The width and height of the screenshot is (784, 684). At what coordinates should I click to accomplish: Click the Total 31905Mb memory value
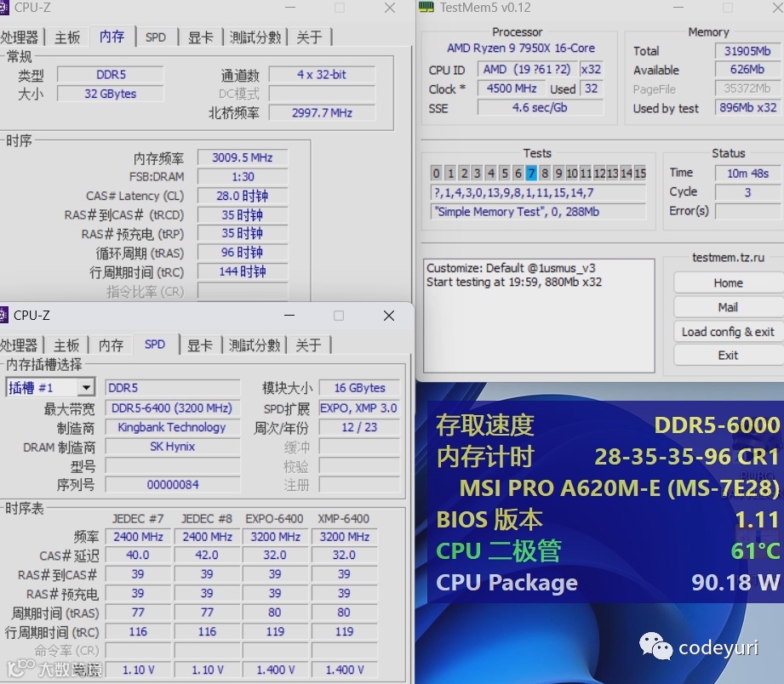pyautogui.click(x=747, y=51)
